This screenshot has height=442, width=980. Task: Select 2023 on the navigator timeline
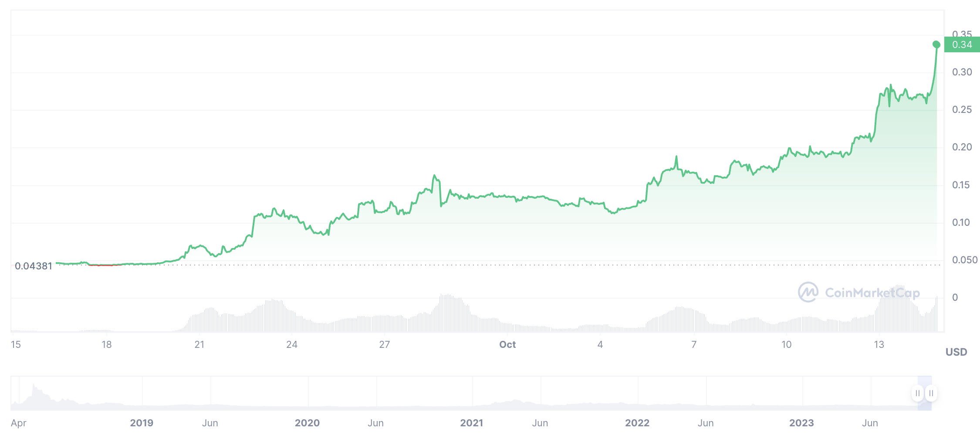[x=801, y=423]
